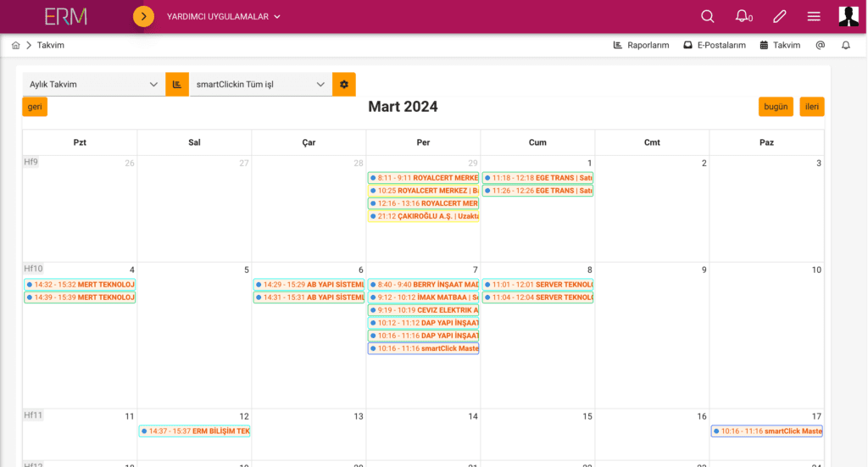Click the orange arrow expand button

point(143,17)
